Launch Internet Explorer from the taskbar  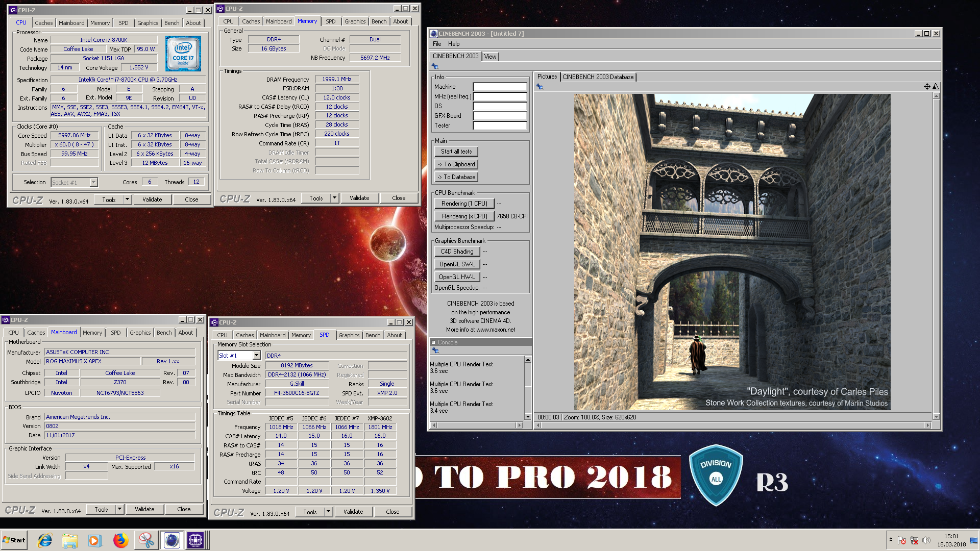(x=45, y=540)
